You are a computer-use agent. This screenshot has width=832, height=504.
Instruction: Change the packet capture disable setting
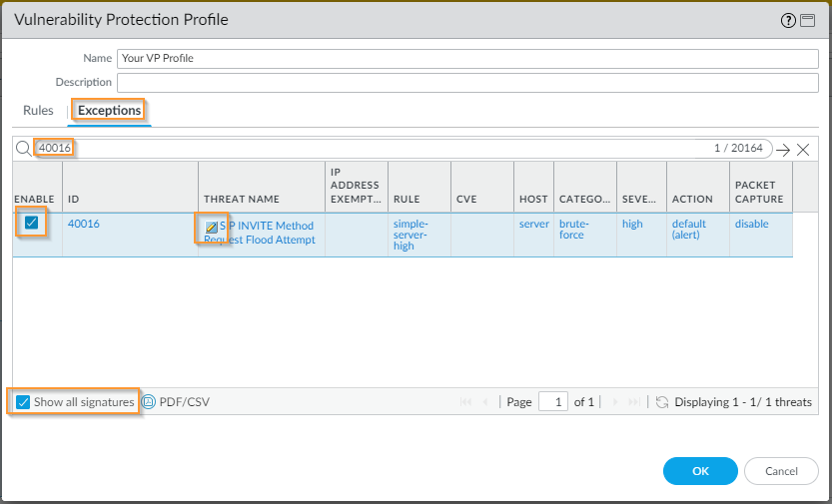752,224
